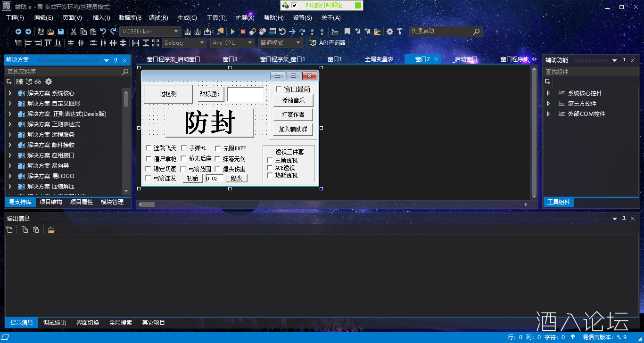Click the save disk toolbar icon
The image size is (644, 343).
(x=61, y=32)
